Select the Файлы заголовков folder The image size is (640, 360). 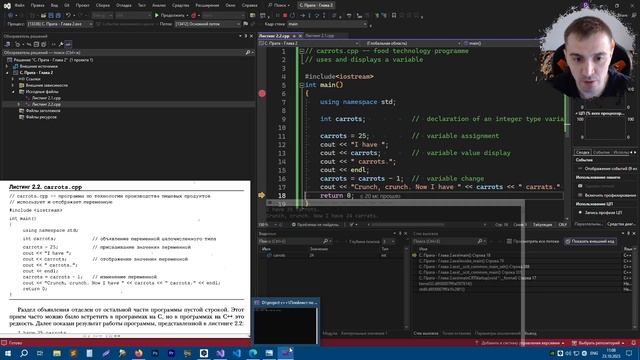click(x=42, y=111)
